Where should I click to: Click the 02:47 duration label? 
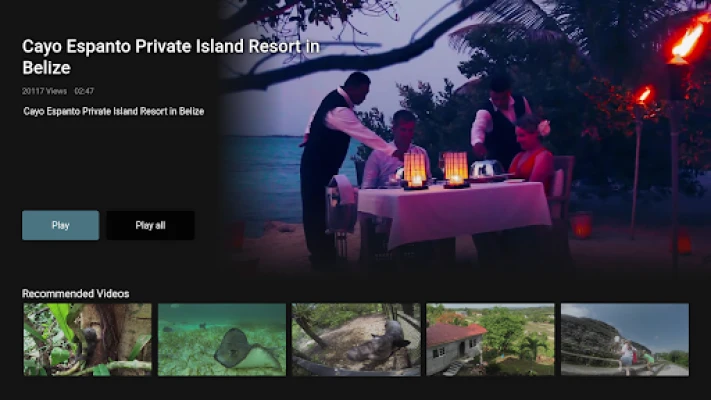click(x=84, y=91)
